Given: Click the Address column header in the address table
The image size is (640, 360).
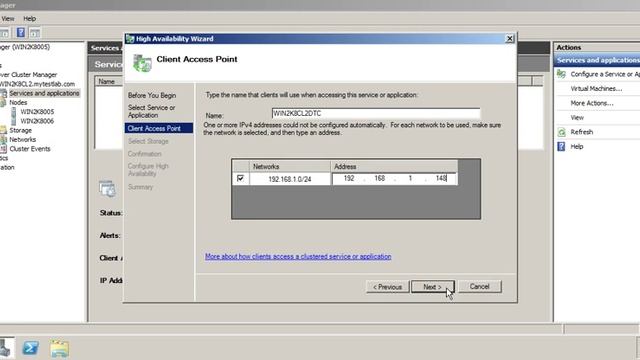Looking at the screenshot, I should click(x=394, y=167).
